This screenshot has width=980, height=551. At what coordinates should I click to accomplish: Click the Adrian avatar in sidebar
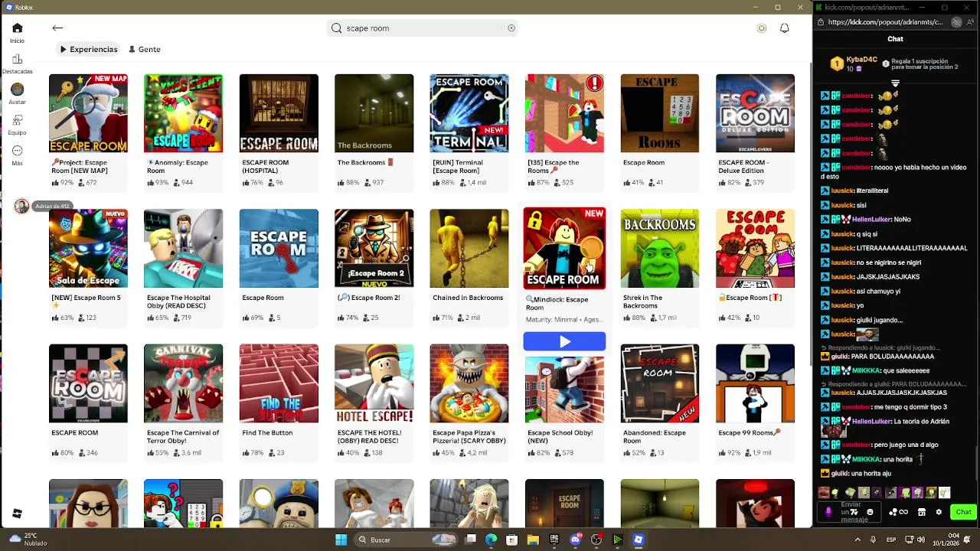pyautogui.click(x=21, y=206)
